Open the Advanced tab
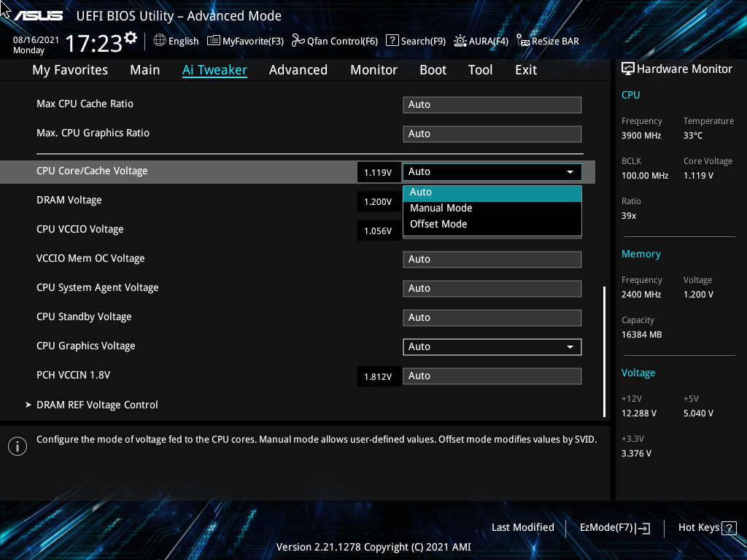Viewport: 747px width, 560px height. tap(298, 70)
